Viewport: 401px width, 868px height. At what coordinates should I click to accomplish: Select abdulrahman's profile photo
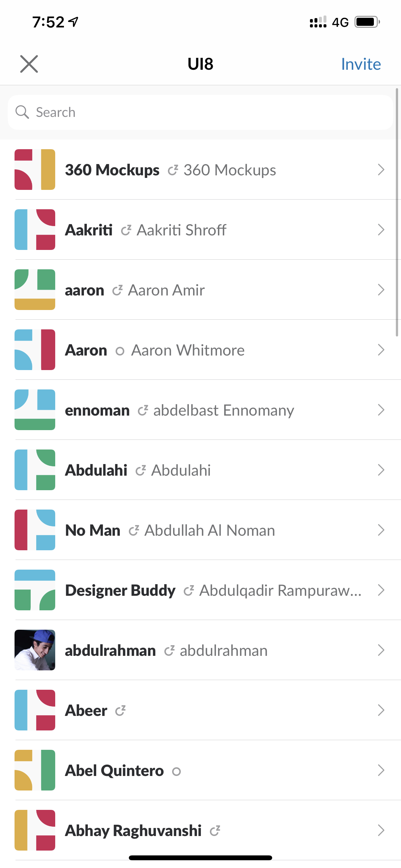pyautogui.click(x=35, y=650)
